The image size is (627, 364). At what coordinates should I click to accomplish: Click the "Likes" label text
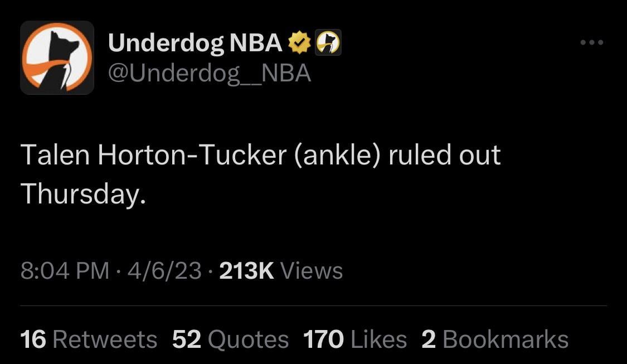(x=378, y=339)
